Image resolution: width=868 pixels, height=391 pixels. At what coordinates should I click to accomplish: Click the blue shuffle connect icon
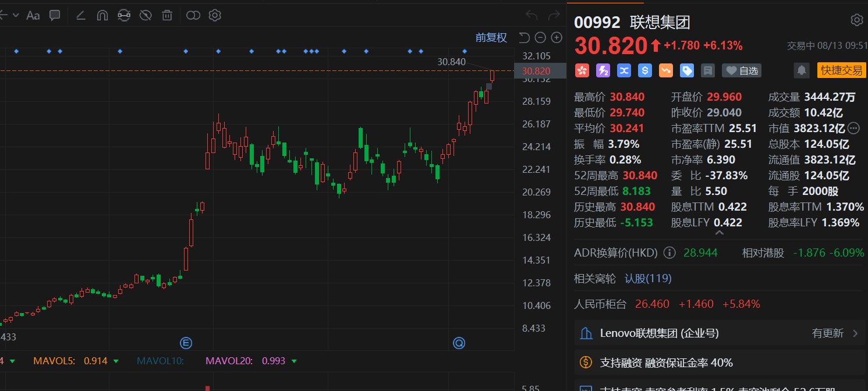coord(623,70)
